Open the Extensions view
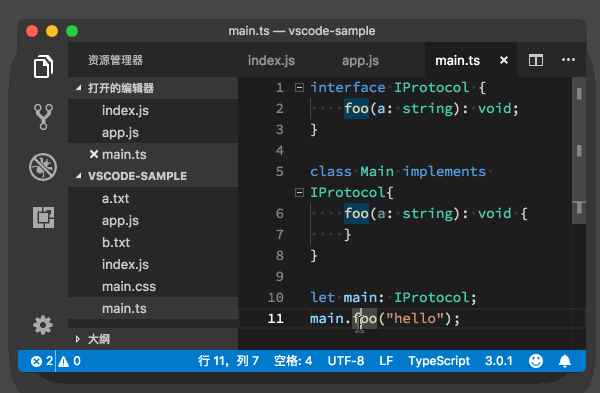Screen dimensions: 600x393 pos(43,217)
